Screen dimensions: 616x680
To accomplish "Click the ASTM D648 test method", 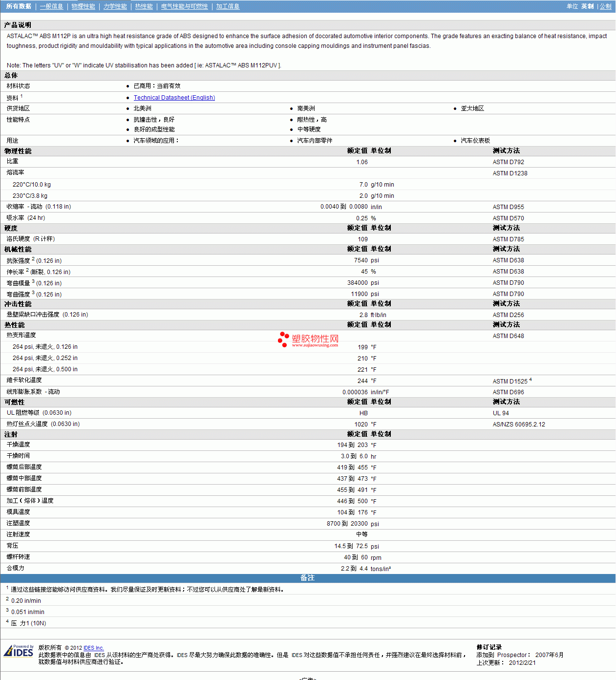I will coord(509,336).
